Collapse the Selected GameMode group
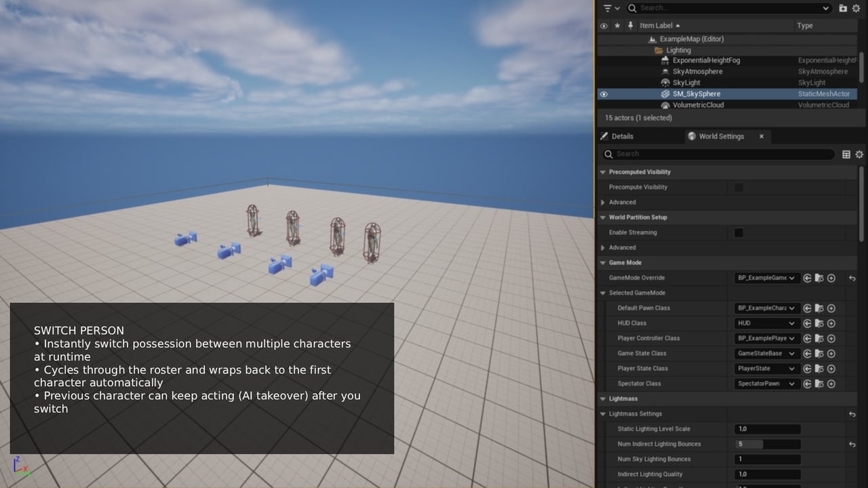 pyautogui.click(x=603, y=293)
